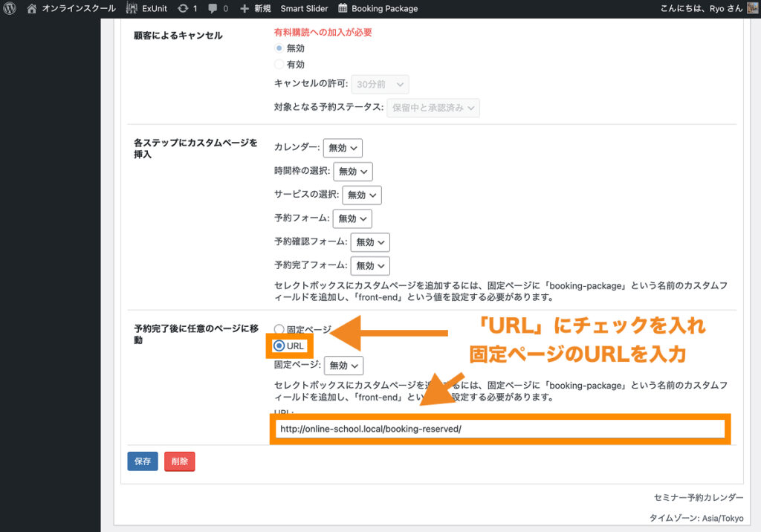The height and width of the screenshot is (532, 761).
Task: Open the 予約完了フォーム dropdown
Action: (370, 265)
